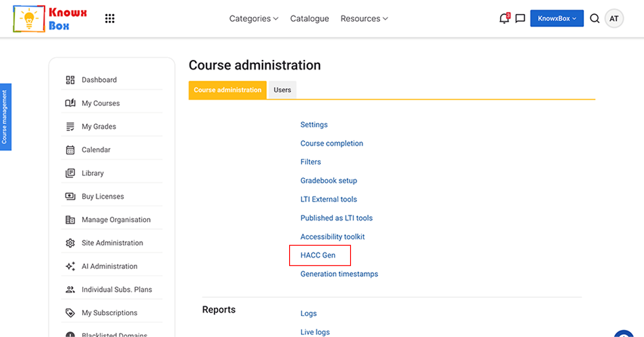The width and height of the screenshot is (644, 337).
Task: Select the Course administration tab
Action: point(227,90)
